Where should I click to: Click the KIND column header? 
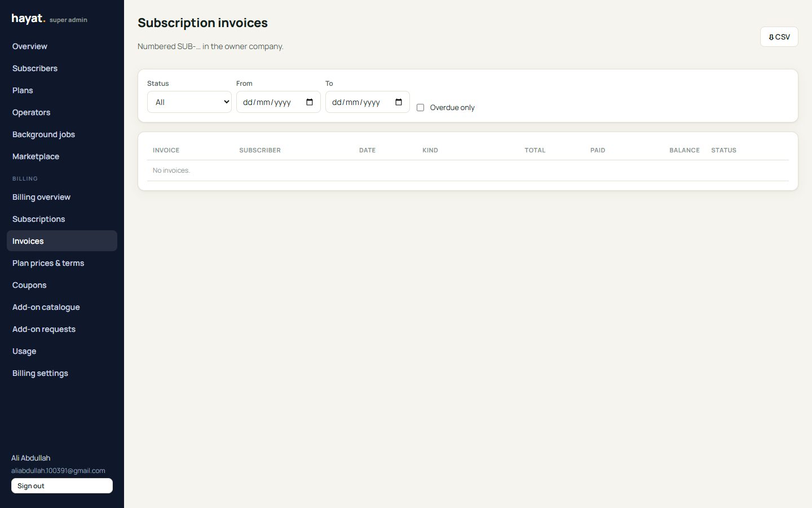click(x=430, y=150)
